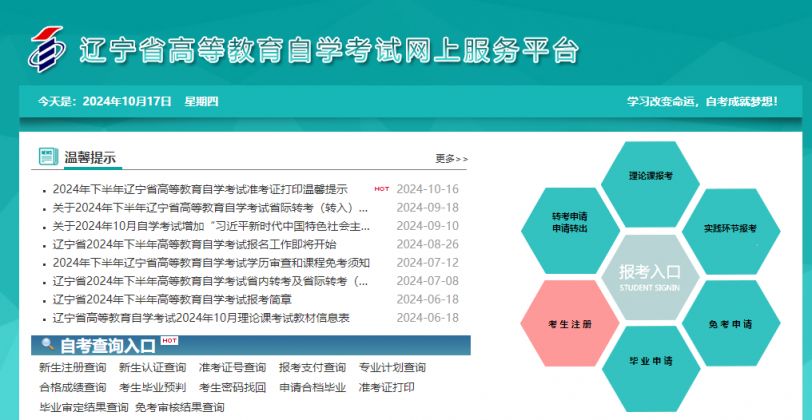Click the date 2024-10-16 in notices
The width and height of the screenshot is (812, 420).
428,189
